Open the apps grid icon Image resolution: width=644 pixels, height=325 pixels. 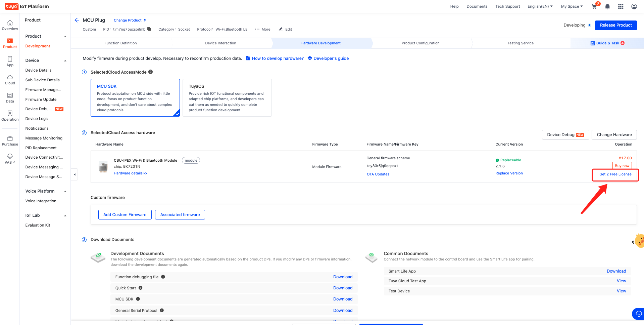621,6
